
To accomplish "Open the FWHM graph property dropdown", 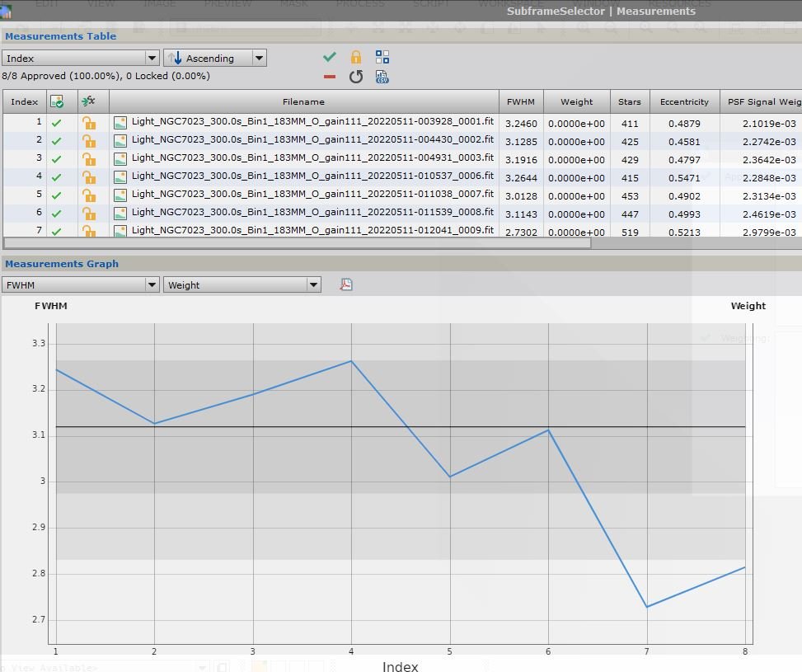I will tap(80, 285).
